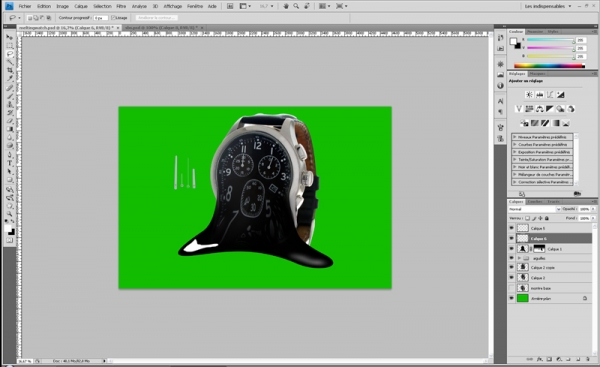Expand Exposition Paramètres prédéfinis
This screenshot has width=600, height=367.
click(515, 152)
